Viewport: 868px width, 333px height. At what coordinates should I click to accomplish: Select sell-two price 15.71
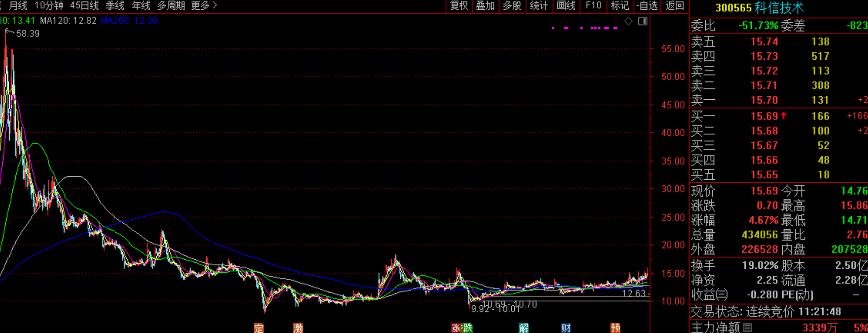pos(764,85)
